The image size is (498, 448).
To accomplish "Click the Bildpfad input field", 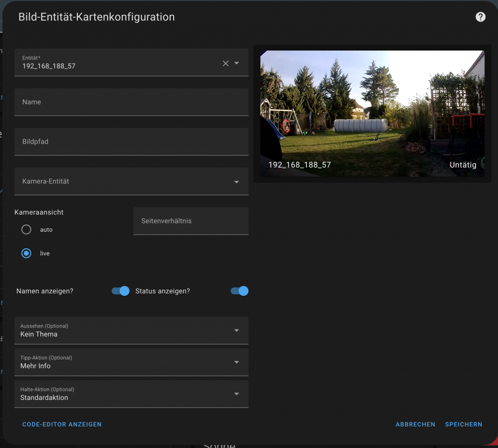I will (131, 142).
